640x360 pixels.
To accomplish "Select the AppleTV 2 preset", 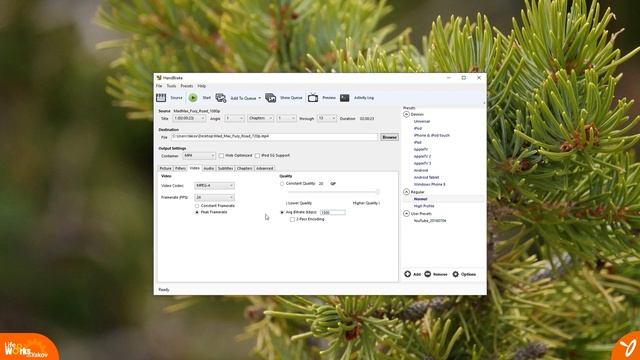I will point(422,156).
